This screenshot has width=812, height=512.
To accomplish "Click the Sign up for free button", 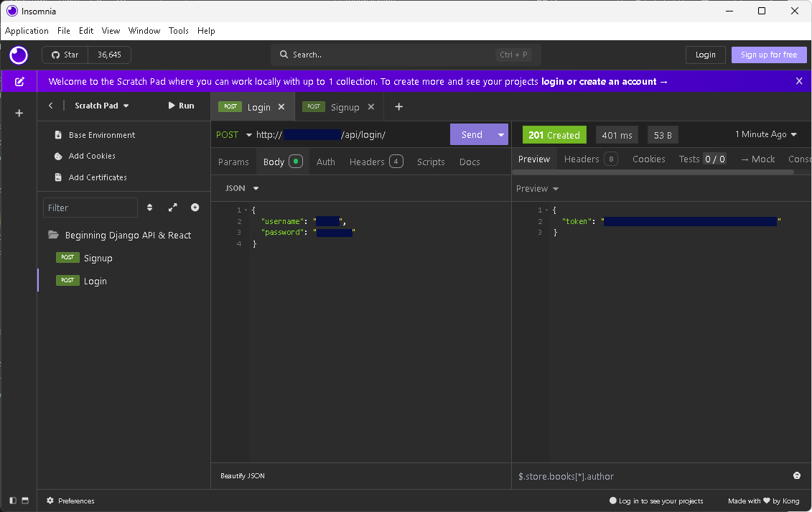I will (x=768, y=55).
